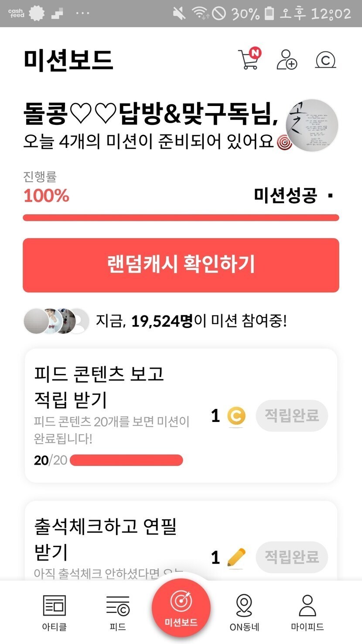The height and width of the screenshot is (644, 362).
Task: Open the shopping cart with N badge
Action: 249,60
